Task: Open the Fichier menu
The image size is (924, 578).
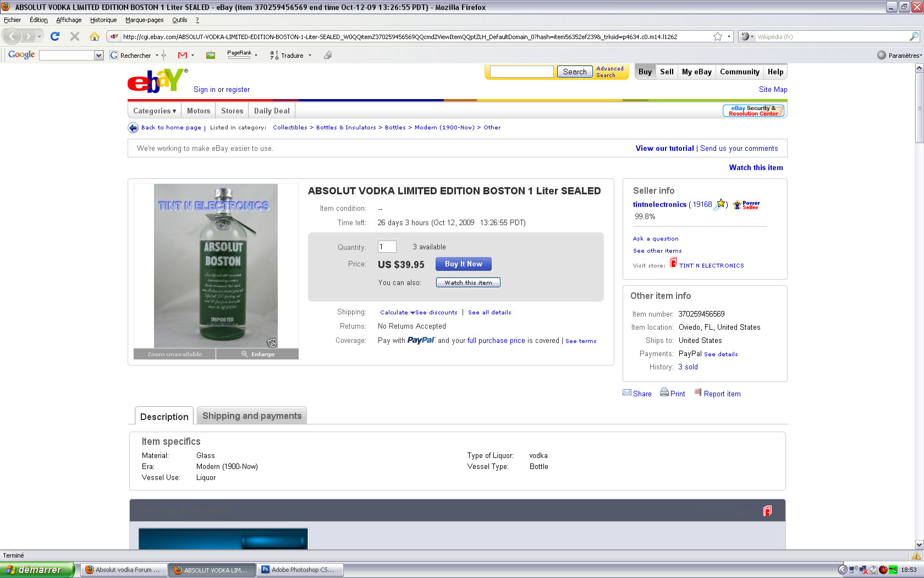Action: pos(13,20)
